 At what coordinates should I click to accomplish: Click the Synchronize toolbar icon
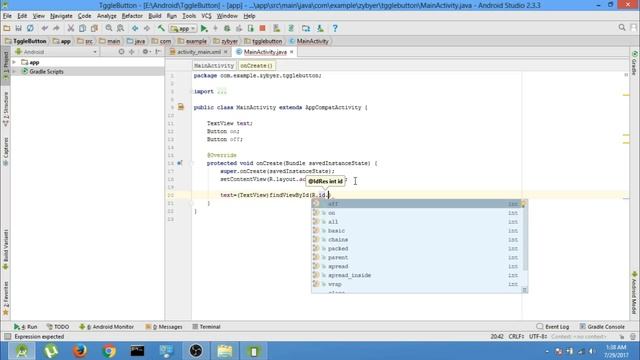click(30, 28)
